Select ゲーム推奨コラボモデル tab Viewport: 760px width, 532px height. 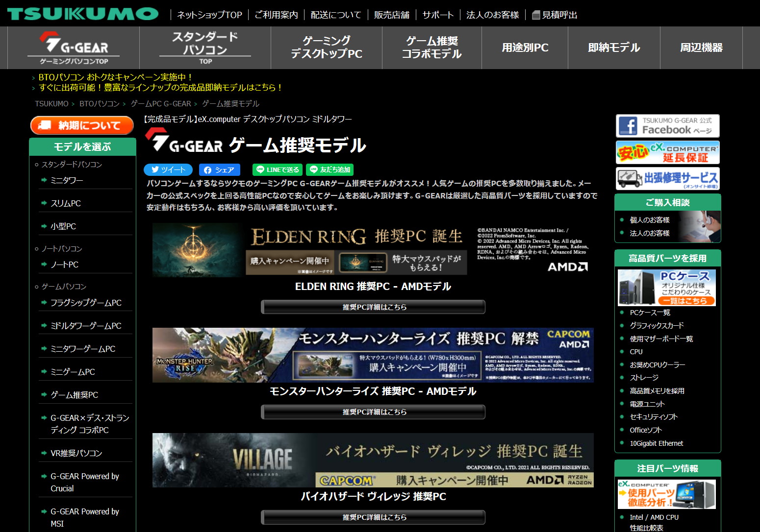[x=432, y=48]
